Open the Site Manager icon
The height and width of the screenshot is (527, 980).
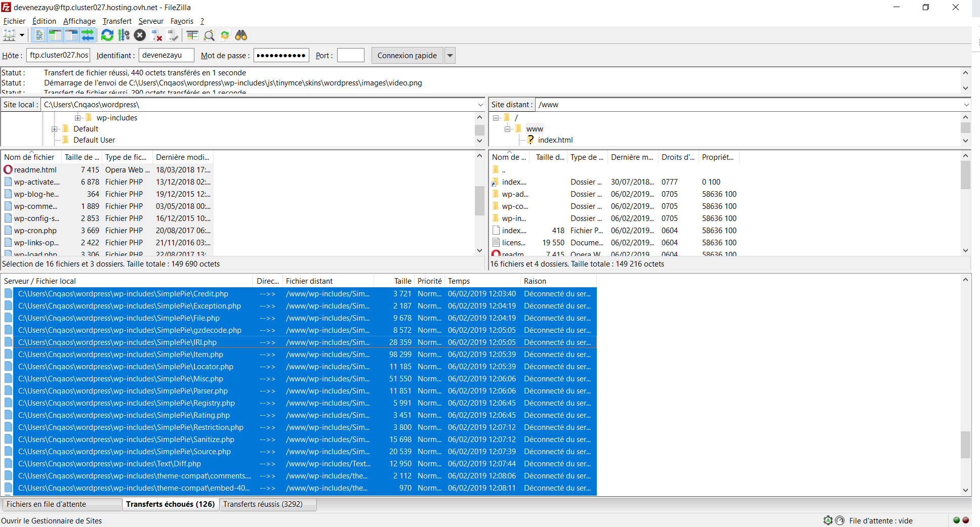coord(9,35)
